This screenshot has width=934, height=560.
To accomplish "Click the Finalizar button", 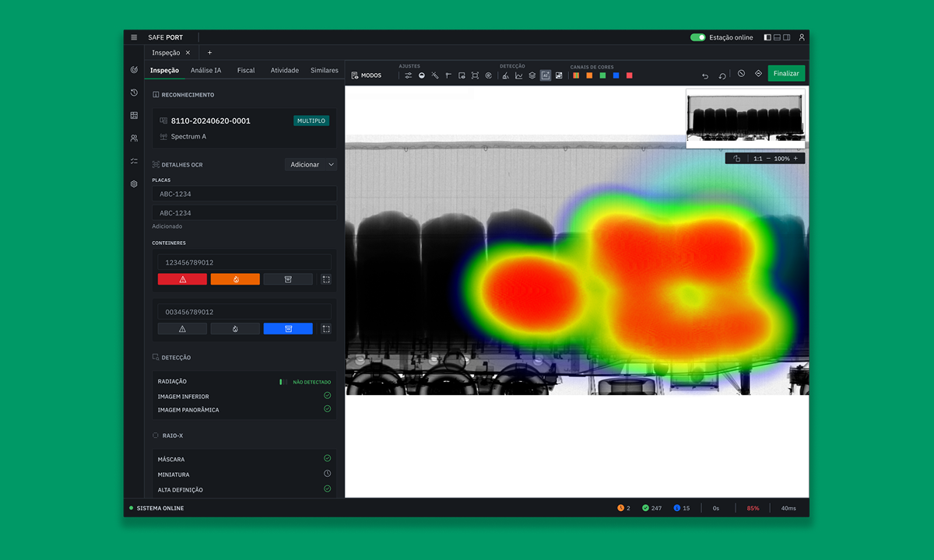I will click(786, 73).
